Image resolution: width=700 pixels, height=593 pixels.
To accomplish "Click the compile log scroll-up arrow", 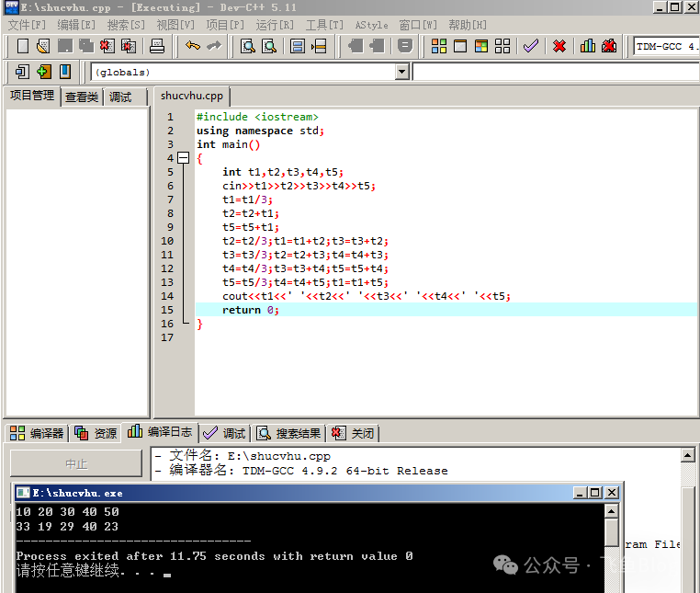I will [x=687, y=455].
